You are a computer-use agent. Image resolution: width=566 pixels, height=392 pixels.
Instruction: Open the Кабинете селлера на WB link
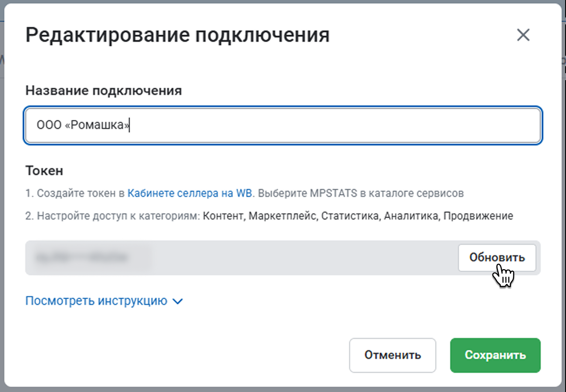[x=189, y=193]
